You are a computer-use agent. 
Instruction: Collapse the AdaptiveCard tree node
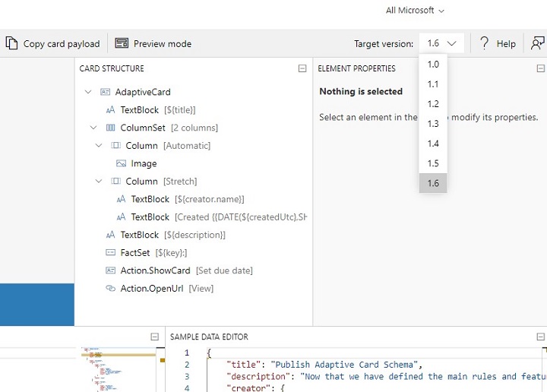coord(89,92)
